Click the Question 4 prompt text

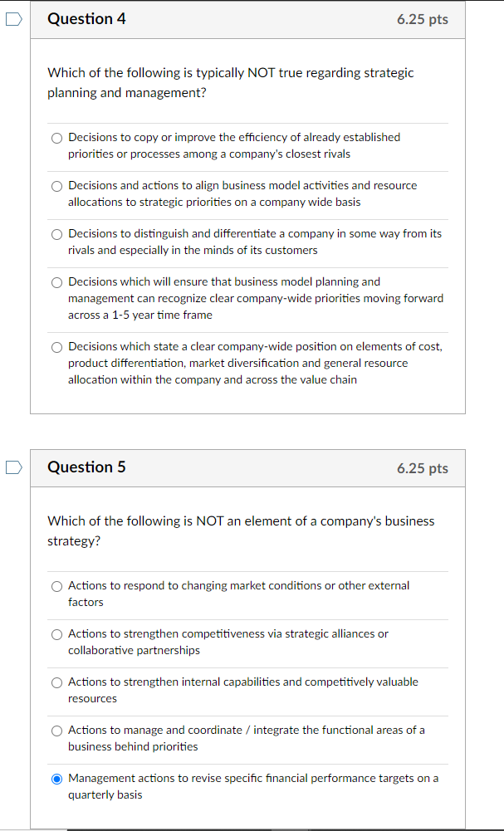[230, 82]
